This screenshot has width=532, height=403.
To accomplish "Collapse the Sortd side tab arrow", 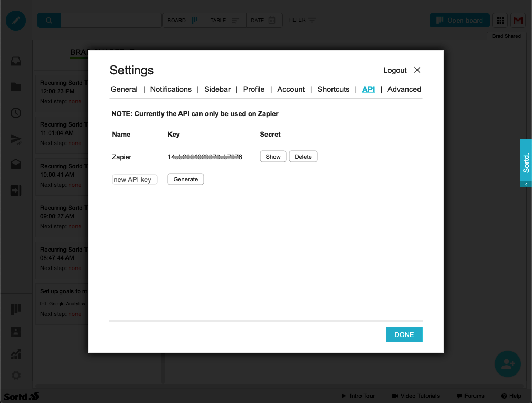I will coord(526,184).
